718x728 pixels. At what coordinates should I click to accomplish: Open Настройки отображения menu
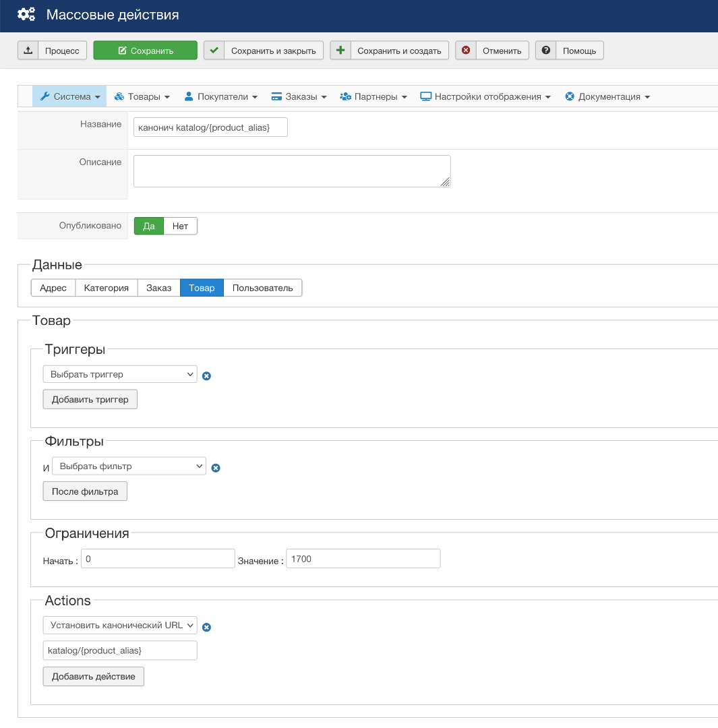[485, 96]
